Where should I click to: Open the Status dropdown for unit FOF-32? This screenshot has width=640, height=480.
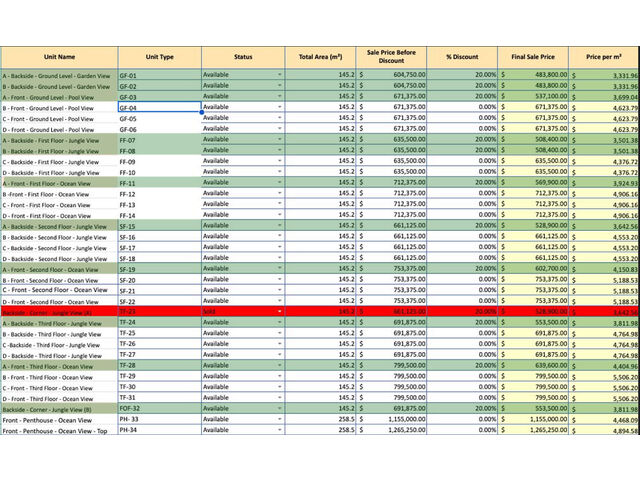(x=280, y=409)
